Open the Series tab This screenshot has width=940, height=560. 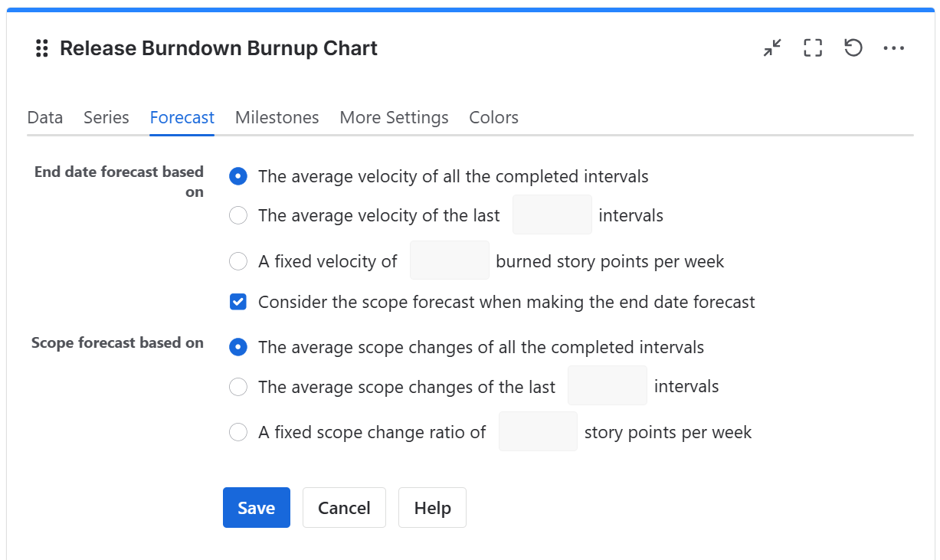point(106,117)
